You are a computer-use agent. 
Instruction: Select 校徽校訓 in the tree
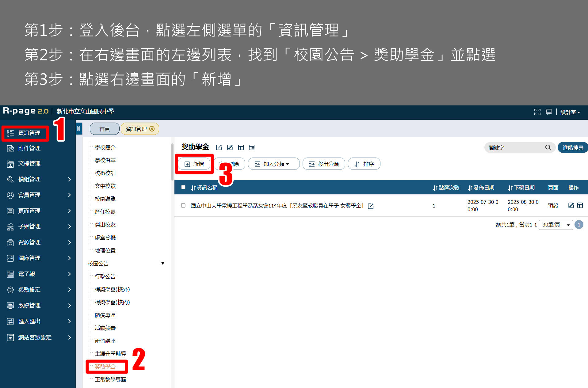click(x=105, y=173)
